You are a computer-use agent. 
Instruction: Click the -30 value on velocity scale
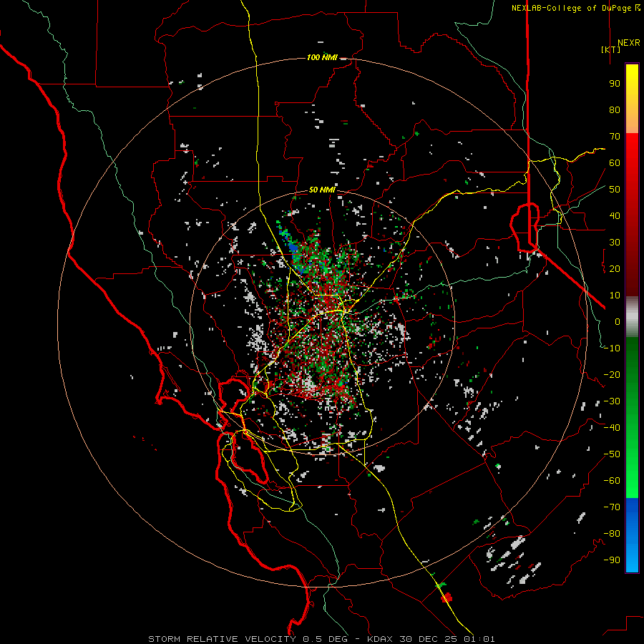(x=612, y=401)
